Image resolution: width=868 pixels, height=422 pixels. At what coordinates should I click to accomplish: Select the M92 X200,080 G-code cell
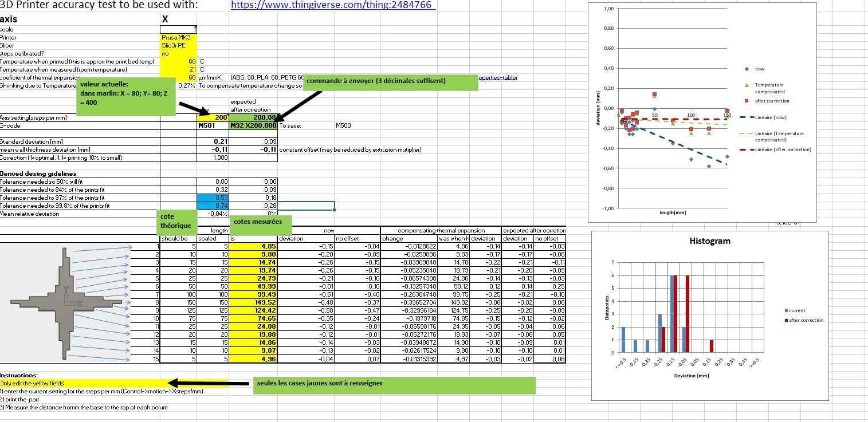click(x=253, y=125)
